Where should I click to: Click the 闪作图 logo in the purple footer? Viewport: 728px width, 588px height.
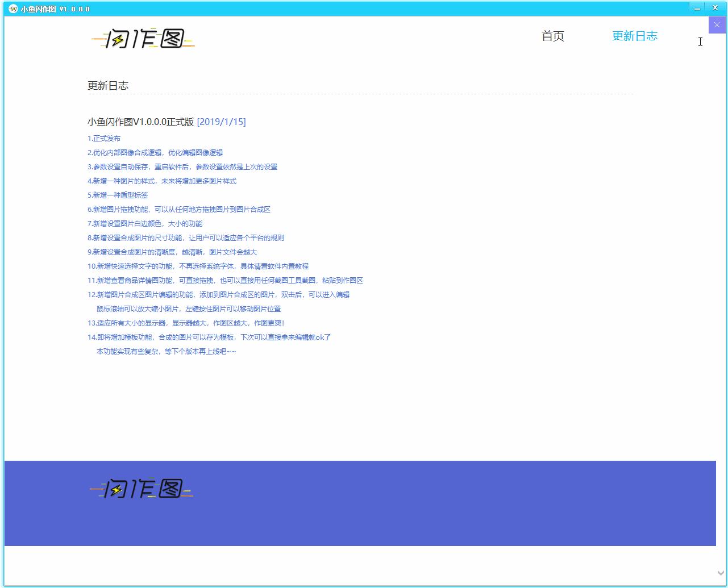[x=142, y=489]
